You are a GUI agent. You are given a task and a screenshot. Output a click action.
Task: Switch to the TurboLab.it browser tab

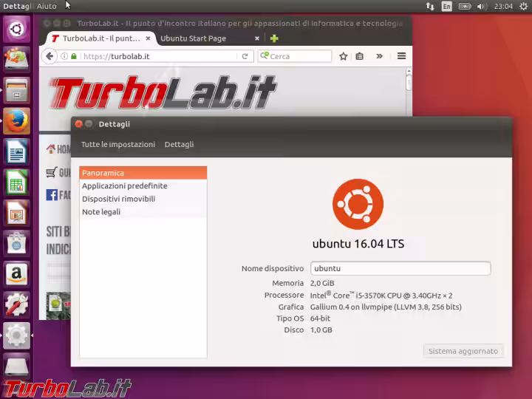(x=100, y=38)
